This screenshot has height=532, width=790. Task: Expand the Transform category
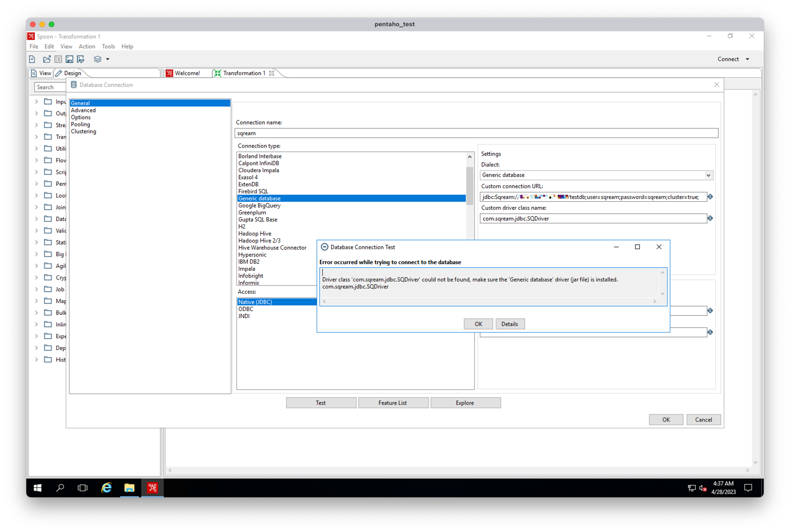coord(37,137)
